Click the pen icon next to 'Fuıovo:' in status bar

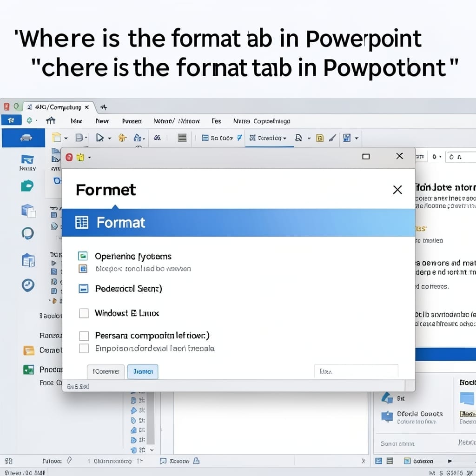pos(69,461)
